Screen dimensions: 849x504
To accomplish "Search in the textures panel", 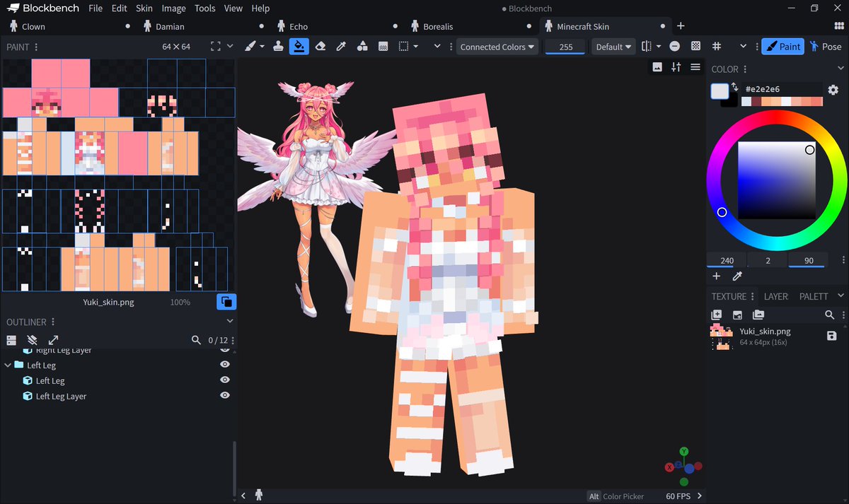I will pos(830,315).
